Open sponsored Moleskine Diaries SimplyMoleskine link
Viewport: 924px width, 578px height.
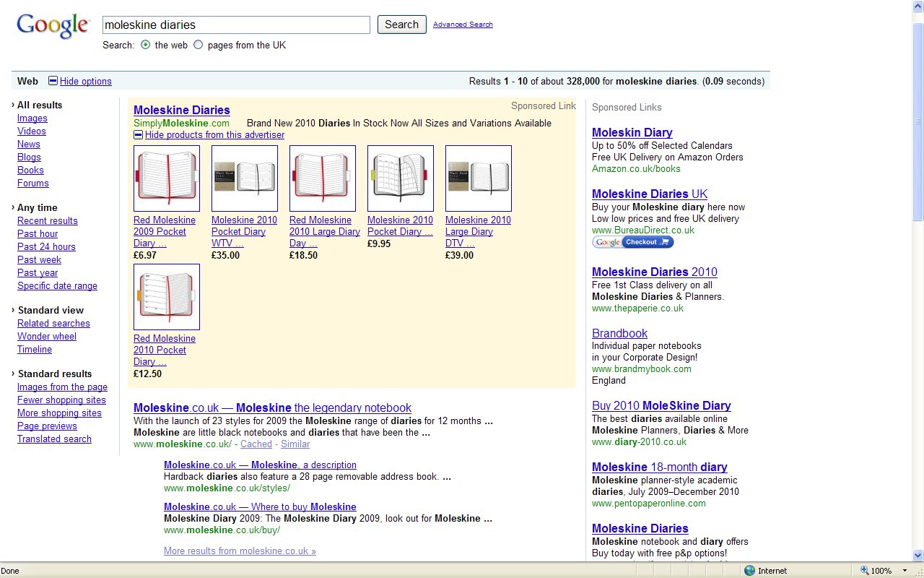(x=182, y=111)
